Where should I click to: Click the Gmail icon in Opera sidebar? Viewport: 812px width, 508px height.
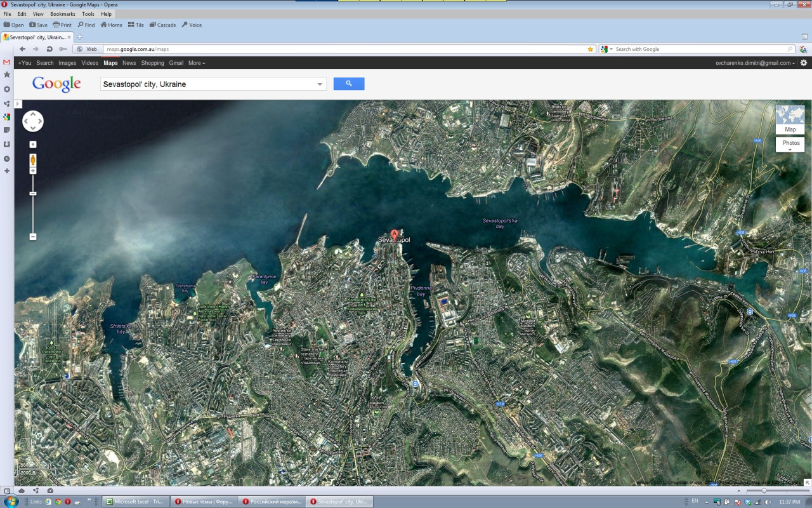point(7,62)
